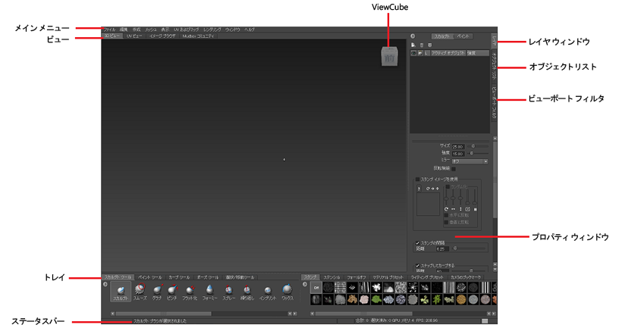Click the stamp rotate icon above preview
Screen dimensions: 644x328
point(428,189)
